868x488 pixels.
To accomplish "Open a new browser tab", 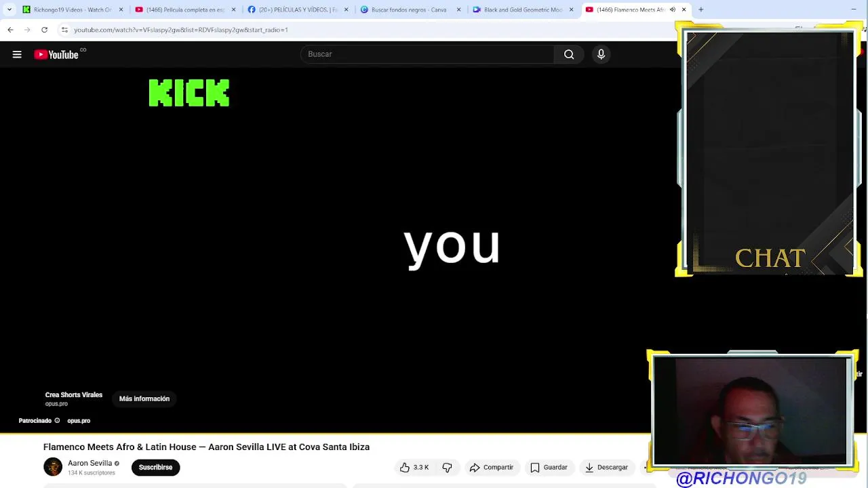I will pyautogui.click(x=701, y=9).
